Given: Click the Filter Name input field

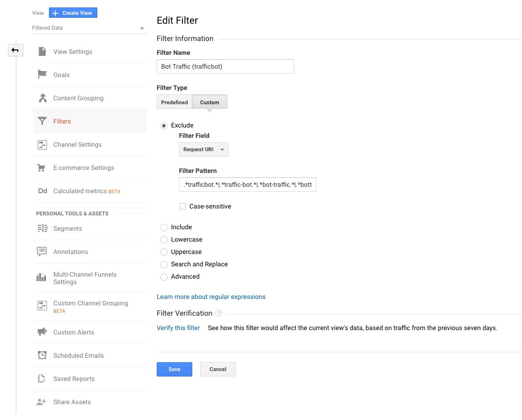Looking at the screenshot, I should coord(225,67).
